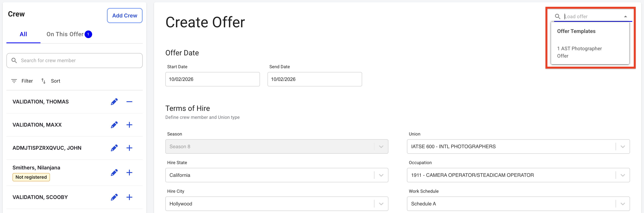Open the Hire City dropdown

277,204
